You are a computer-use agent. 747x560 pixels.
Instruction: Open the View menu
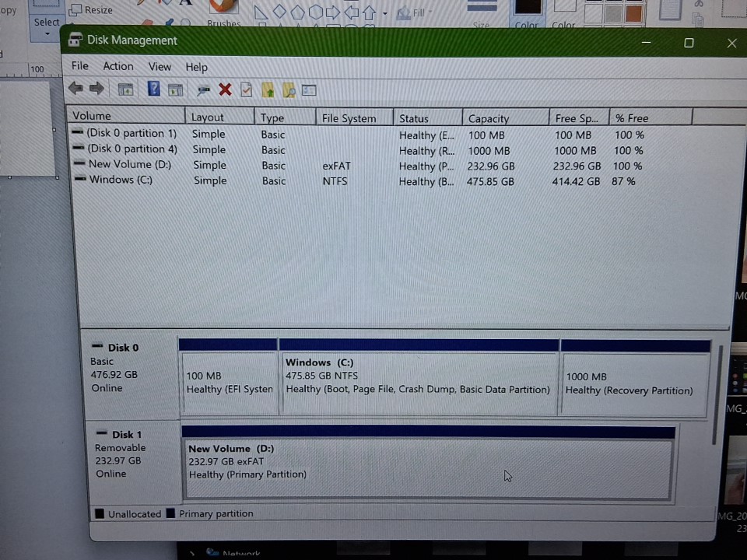click(160, 67)
